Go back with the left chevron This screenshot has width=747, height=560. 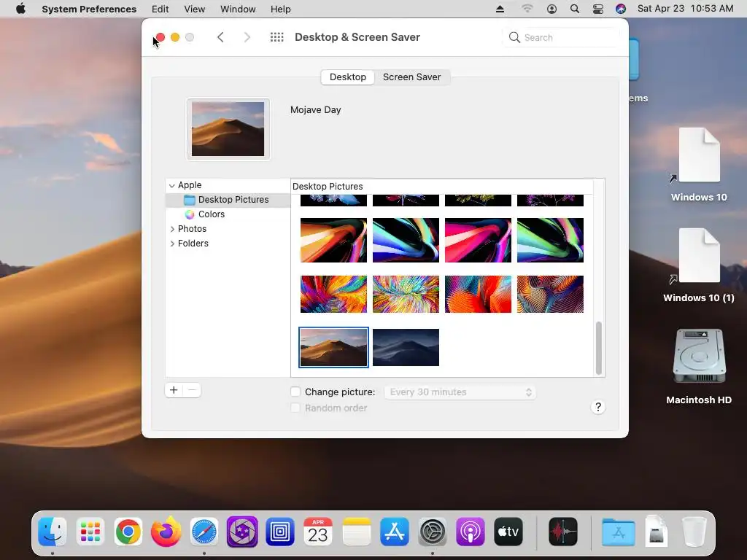click(220, 37)
